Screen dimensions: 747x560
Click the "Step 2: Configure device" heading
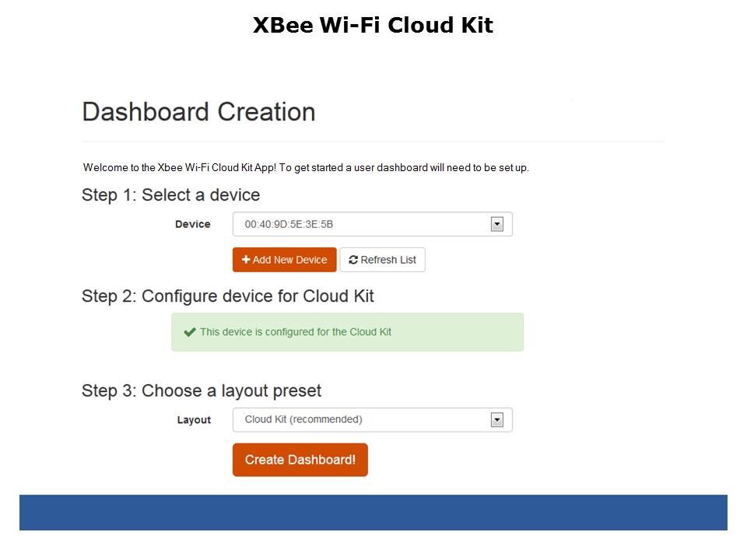point(227,296)
